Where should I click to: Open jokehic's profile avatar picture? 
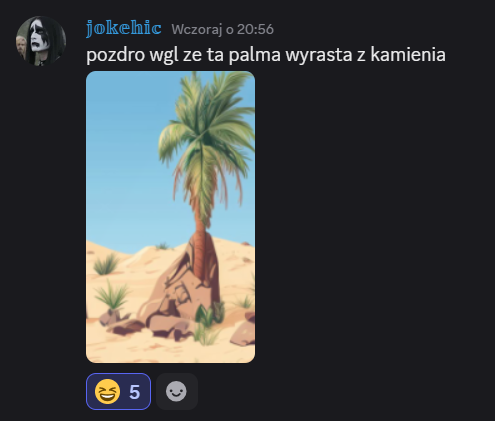click(41, 41)
